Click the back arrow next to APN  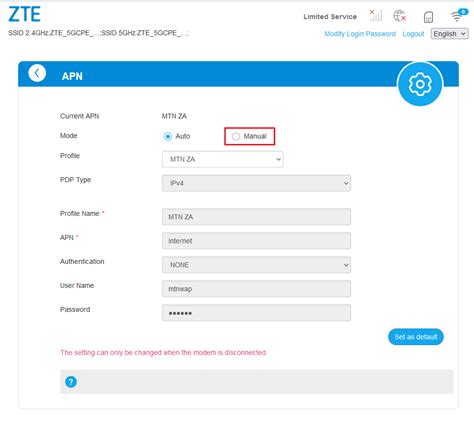tap(37, 73)
